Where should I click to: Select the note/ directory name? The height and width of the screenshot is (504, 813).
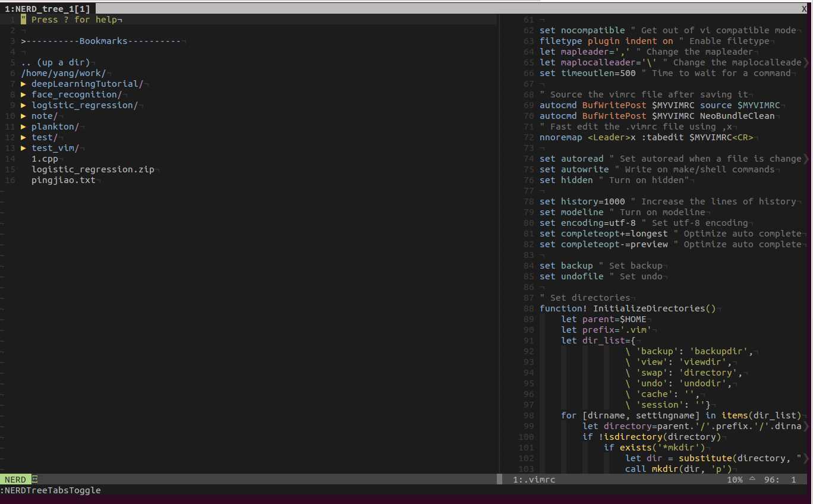[x=45, y=116]
